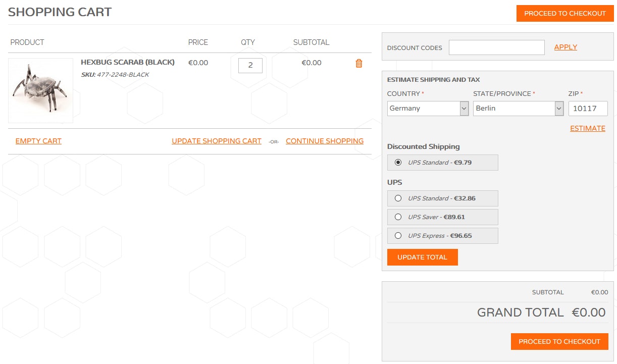Empty the shopping cart
The height and width of the screenshot is (364, 617).
pos(38,141)
